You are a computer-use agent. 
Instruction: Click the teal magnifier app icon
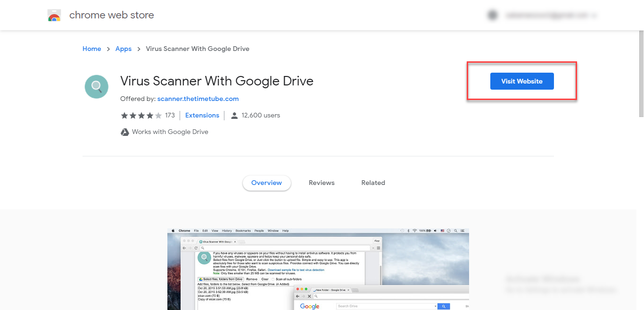coord(97,86)
